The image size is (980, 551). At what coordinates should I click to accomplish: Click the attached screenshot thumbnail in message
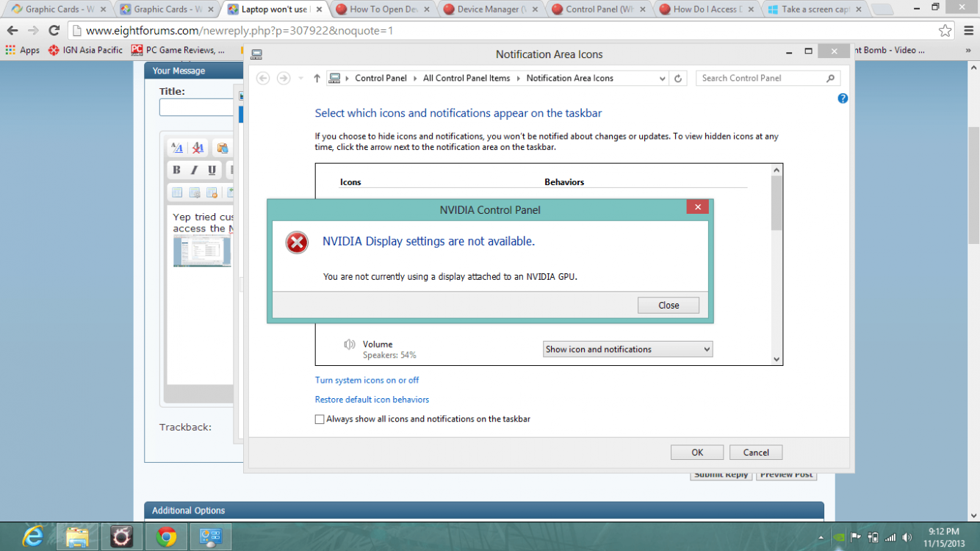[202, 251]
